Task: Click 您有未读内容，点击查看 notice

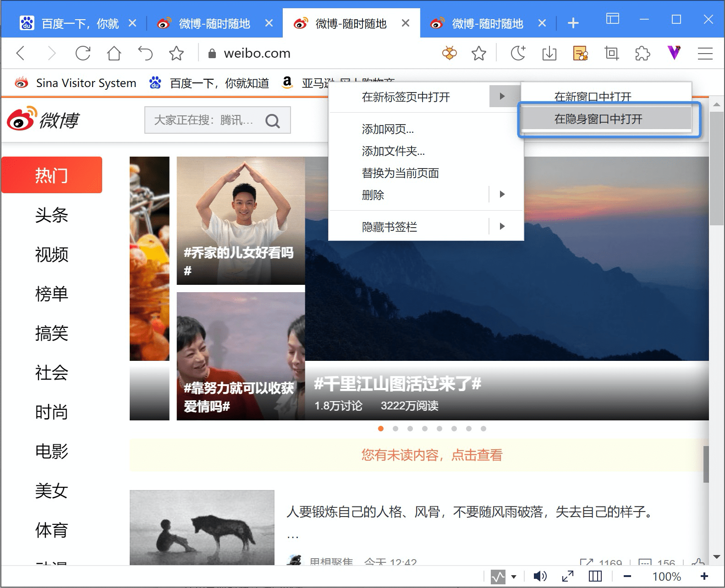Action: coord(432,455)
